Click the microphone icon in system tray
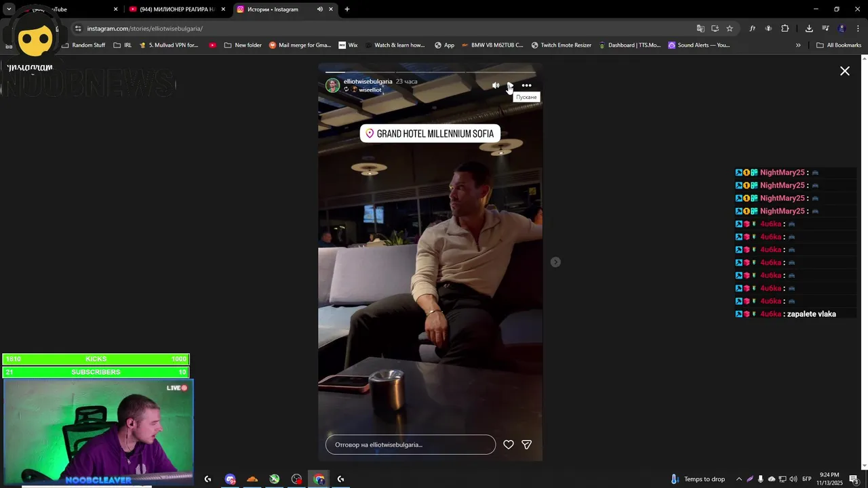Screen dimensions: 868x488 (761, 479)
